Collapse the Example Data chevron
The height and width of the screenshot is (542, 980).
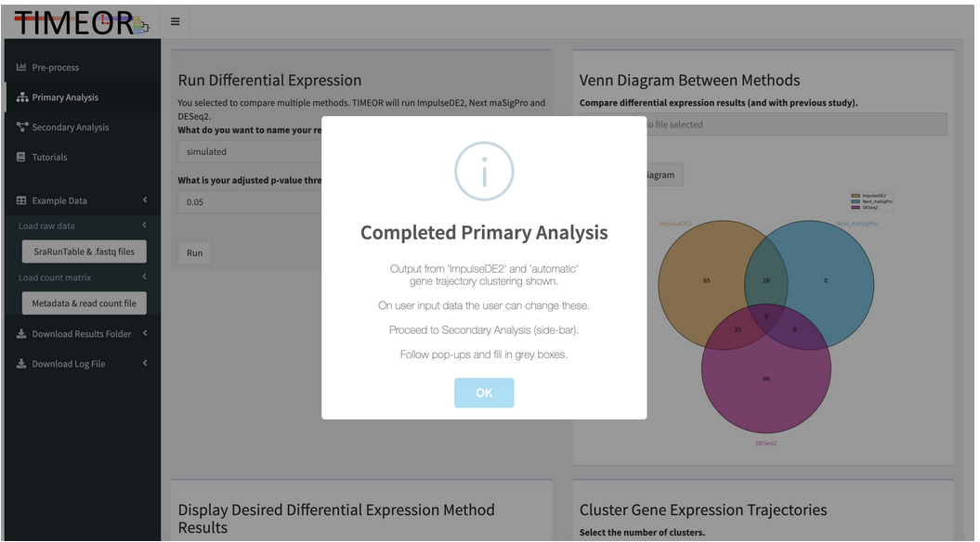145,200
